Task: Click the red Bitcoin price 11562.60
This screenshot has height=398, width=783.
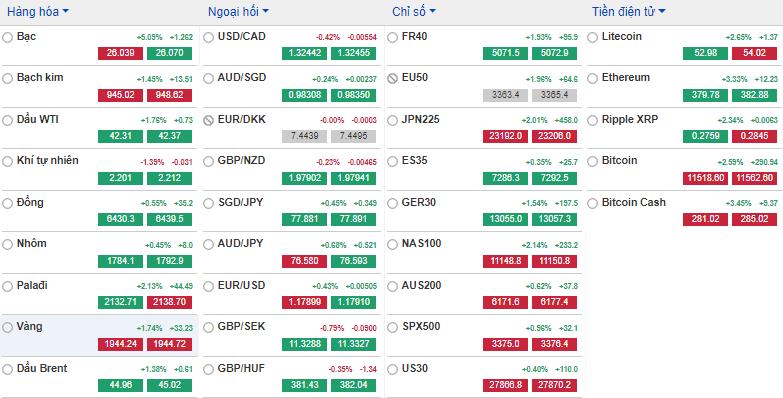Action: 754,178
